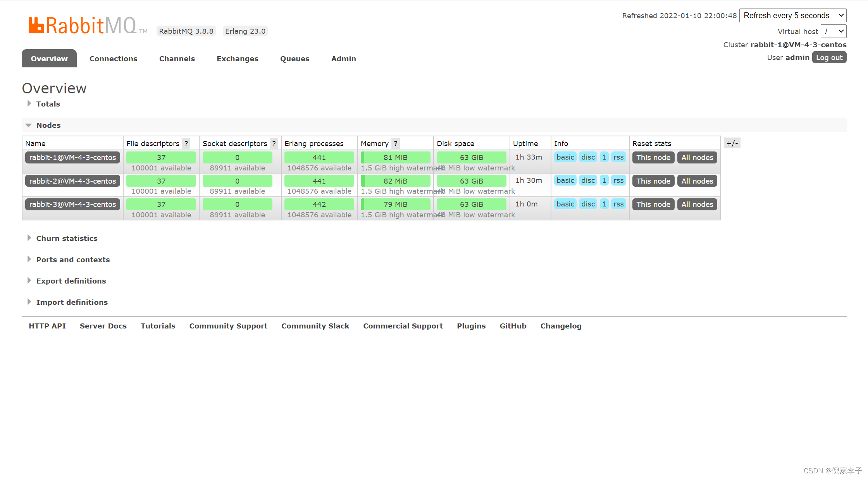Click the +/- column selector
This screenshot has height=478, width=868.
732,143
